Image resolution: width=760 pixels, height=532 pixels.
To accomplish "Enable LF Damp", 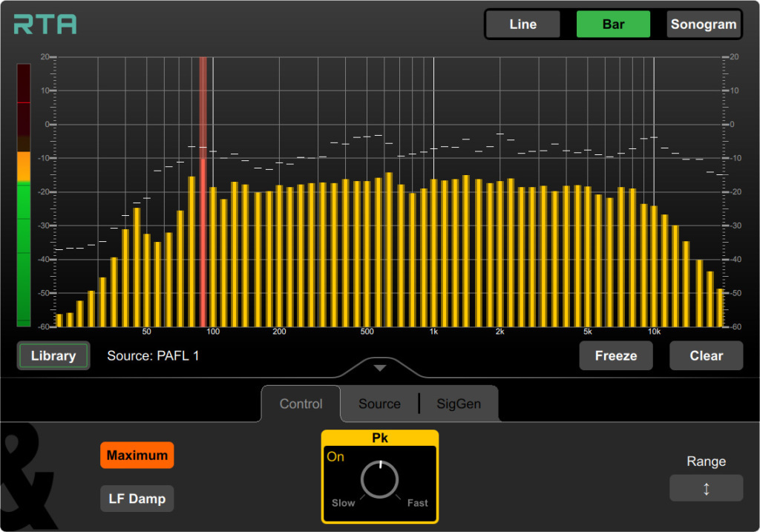I will [137, 499].
